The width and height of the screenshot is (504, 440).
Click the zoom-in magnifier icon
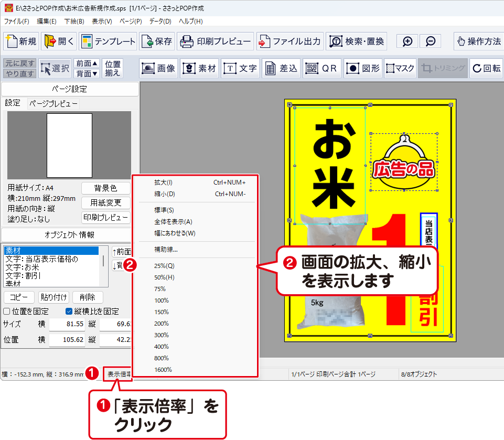click(407, 41)
